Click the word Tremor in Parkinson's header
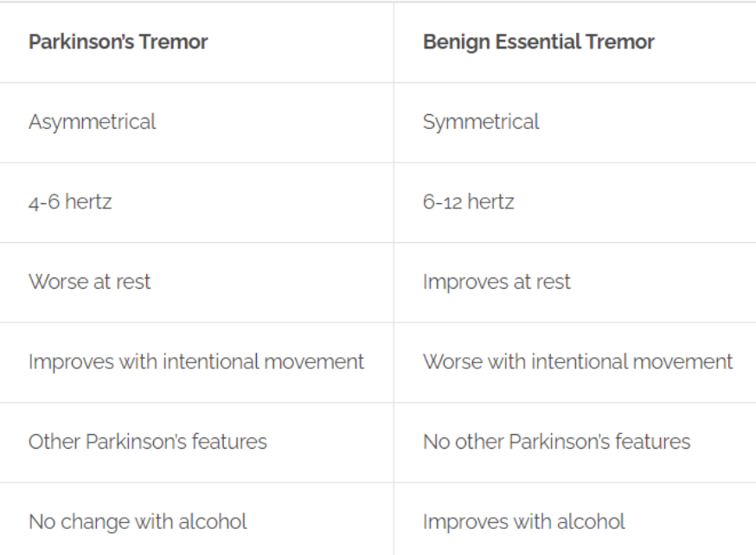The image size is (756, 555). (174, 41)
